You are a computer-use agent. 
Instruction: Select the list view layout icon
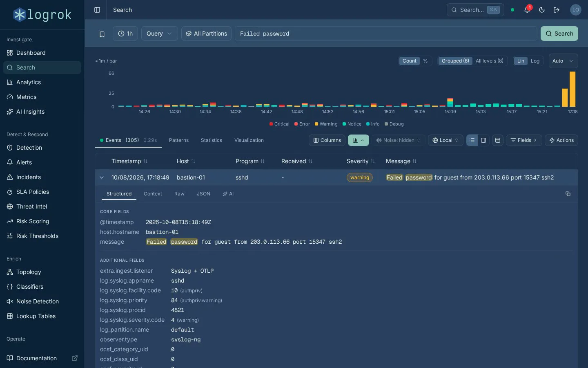tap(472, 140)
